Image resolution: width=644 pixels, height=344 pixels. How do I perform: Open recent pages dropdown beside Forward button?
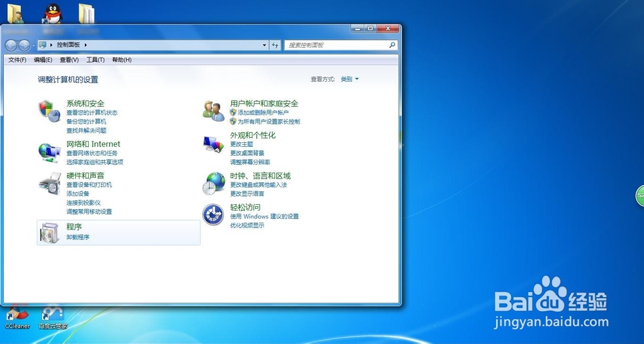pyautogui.click(x=33, y=45)
